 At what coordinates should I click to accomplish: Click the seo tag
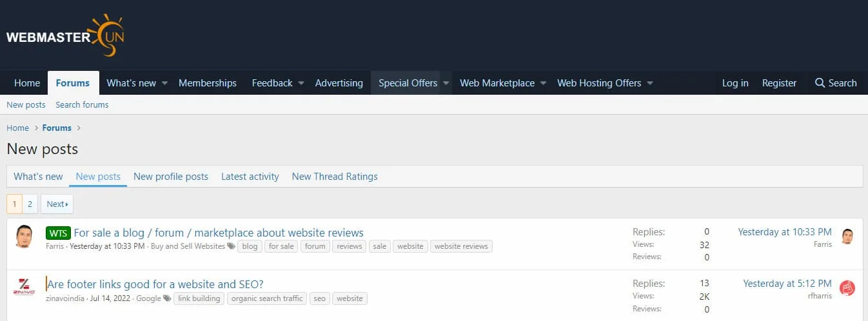[x=320, y=298]
